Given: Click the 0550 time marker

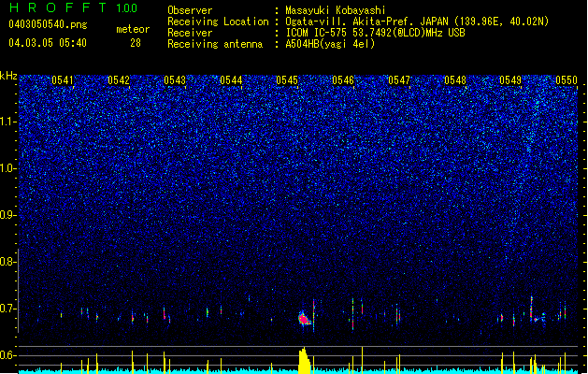Looking at the screenshot, I should tap(566, 80).
